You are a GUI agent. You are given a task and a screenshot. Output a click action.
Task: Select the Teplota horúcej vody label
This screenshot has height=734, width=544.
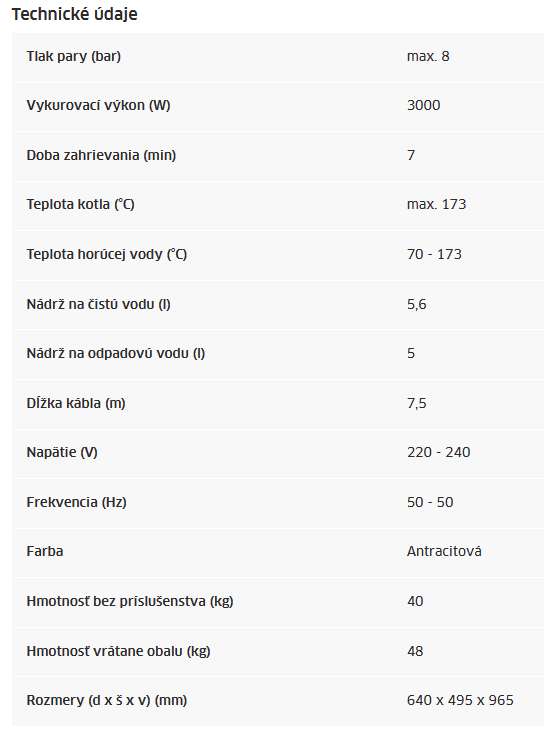click(107, 254)
